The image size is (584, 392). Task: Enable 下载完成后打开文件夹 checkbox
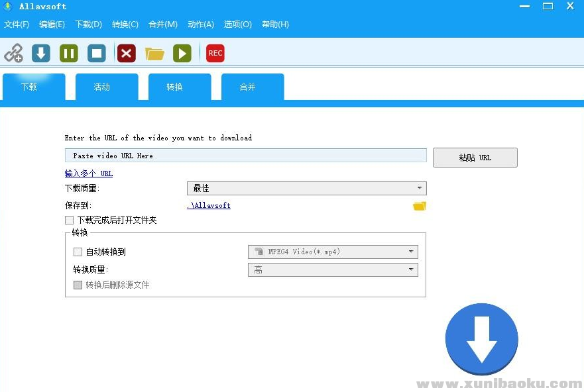pyautogui.click(x=69, y=220)
